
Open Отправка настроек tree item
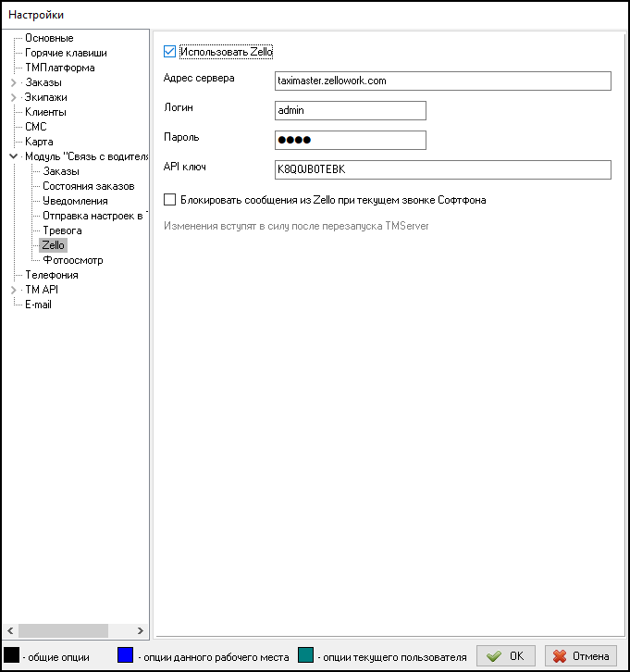click(x=94, y=216)
